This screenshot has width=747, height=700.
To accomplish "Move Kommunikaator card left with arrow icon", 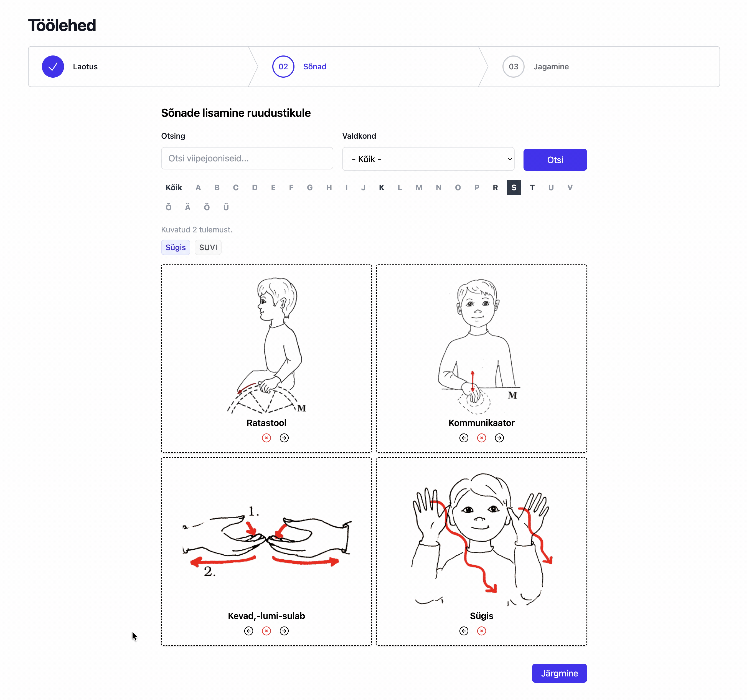I will click(464, 438).
